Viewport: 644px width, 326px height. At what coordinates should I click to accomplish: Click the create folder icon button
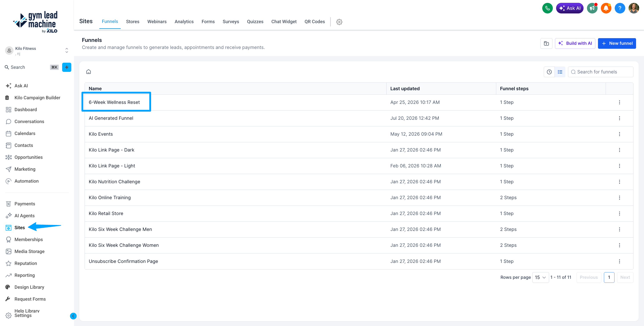[546, 43]
